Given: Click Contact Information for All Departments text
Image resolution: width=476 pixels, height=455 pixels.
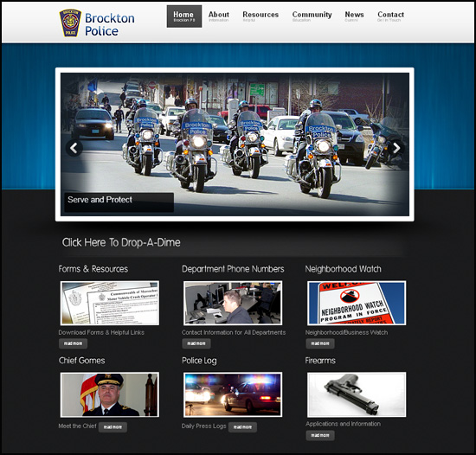Looking at the screenshot, I should tap(234, 332).
